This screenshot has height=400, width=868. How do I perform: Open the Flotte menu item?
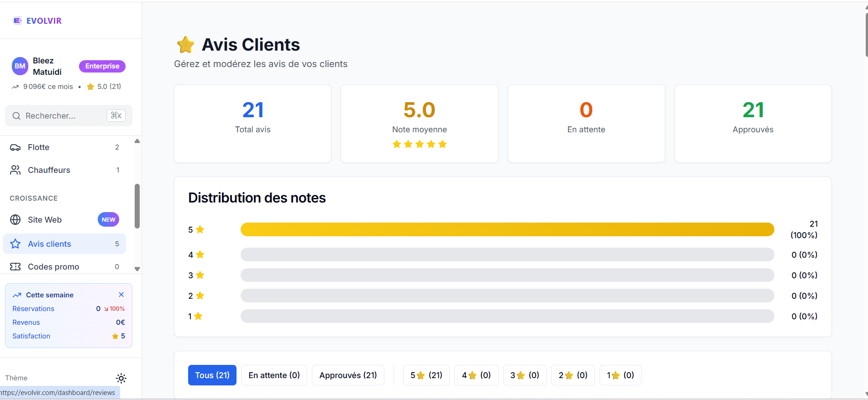pyautogui.click(x=64, y=147)
